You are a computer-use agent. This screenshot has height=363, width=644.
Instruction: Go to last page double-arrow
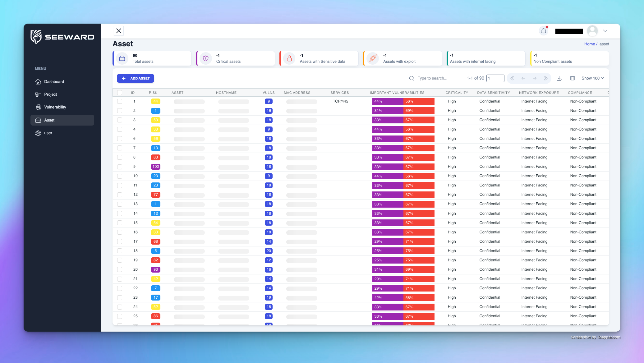[x=545, y=78]
